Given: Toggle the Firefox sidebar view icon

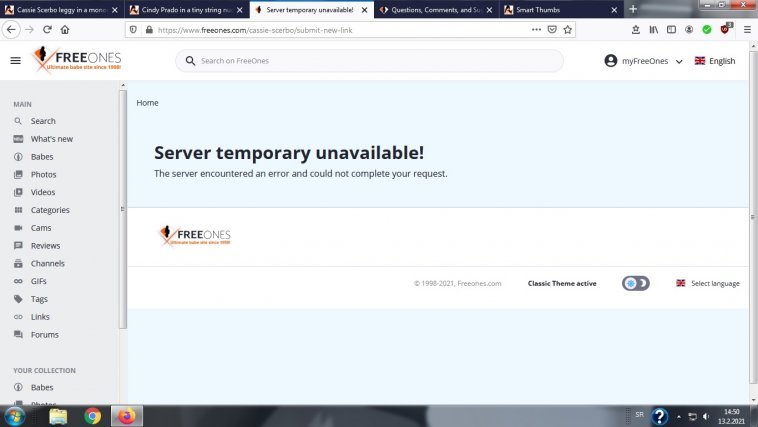Looking at the screenshot, I should point(671,29).
